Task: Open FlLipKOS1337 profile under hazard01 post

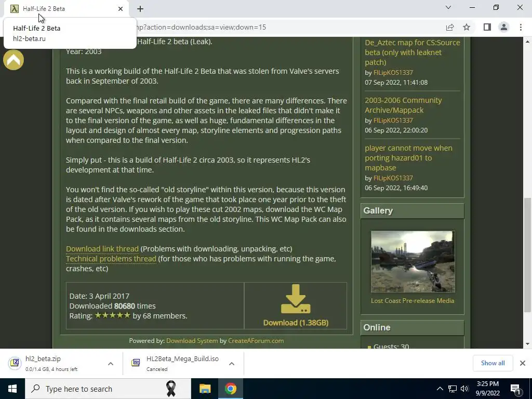Action: 393,178
